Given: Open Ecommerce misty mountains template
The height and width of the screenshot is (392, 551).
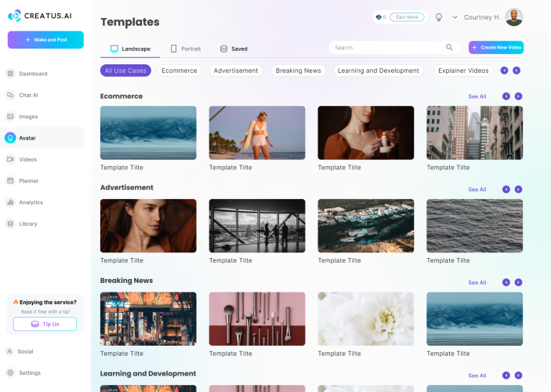Looking at the screenshot, I should tap(148, 133).
